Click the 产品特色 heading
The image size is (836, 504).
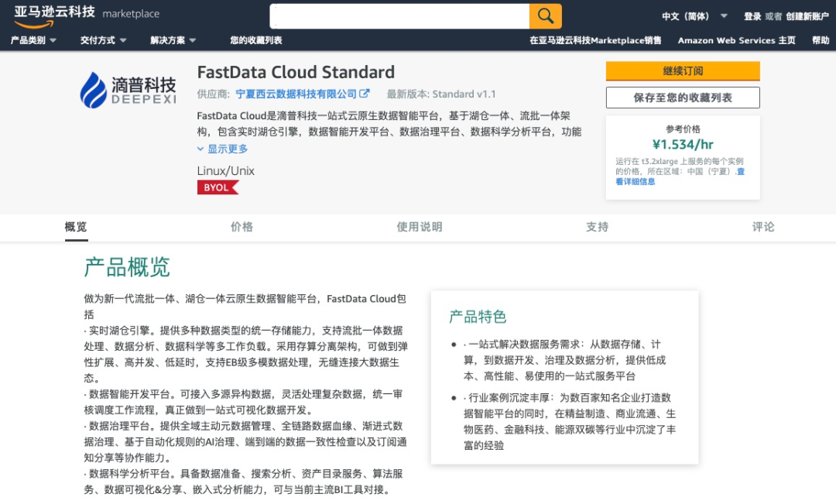point(477,317)
